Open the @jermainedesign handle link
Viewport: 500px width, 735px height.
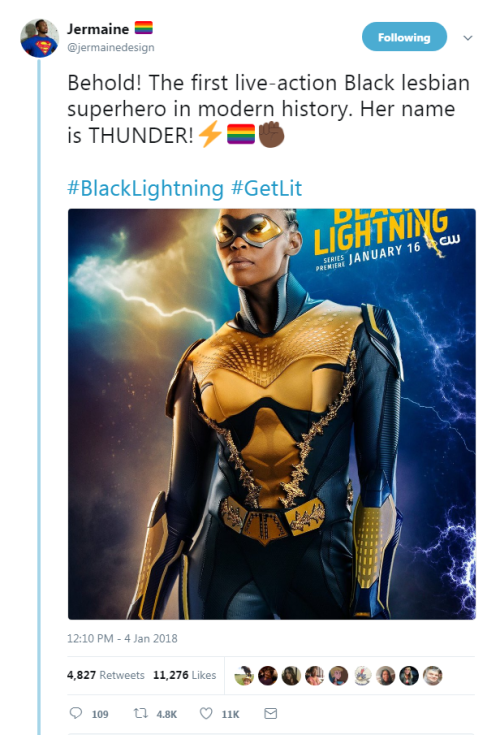click(111, 47)
